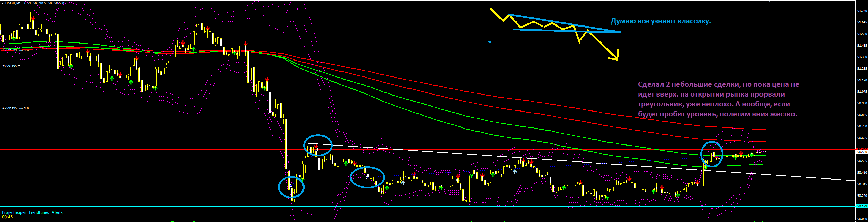The width and height of the screenshot is (868, 222).
Task: Select the cyan horizontal support line
Action: pyautogui.click(x=428, y=206)
